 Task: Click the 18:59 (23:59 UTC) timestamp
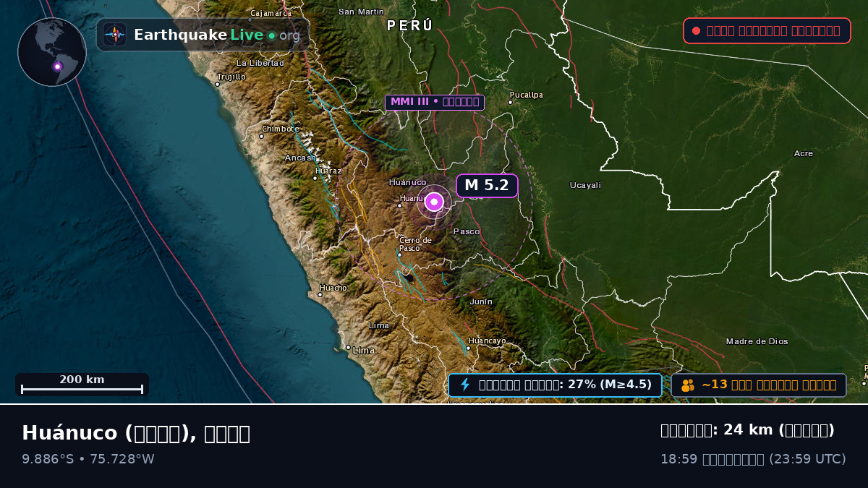click(753, 459)
